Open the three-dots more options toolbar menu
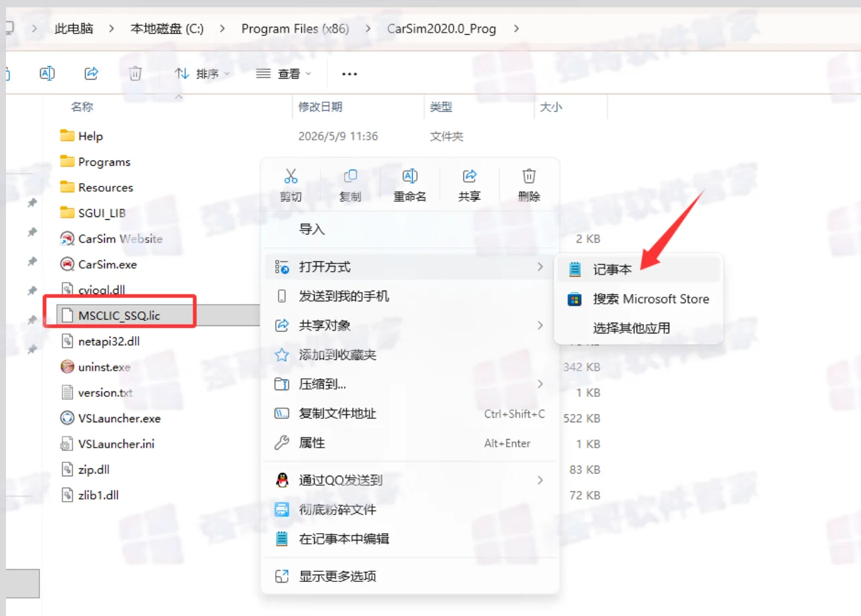Viewport: 861px width, 616px height. tap(349, 74)
